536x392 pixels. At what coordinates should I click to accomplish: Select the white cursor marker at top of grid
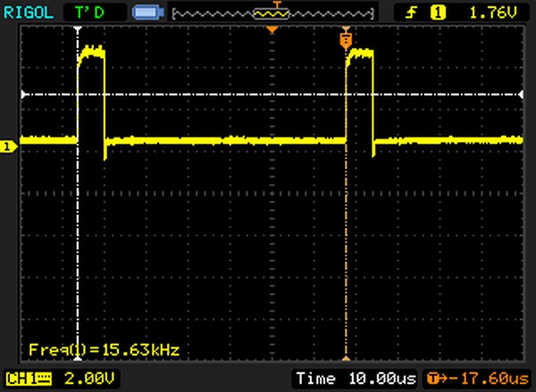coord(80,30)
